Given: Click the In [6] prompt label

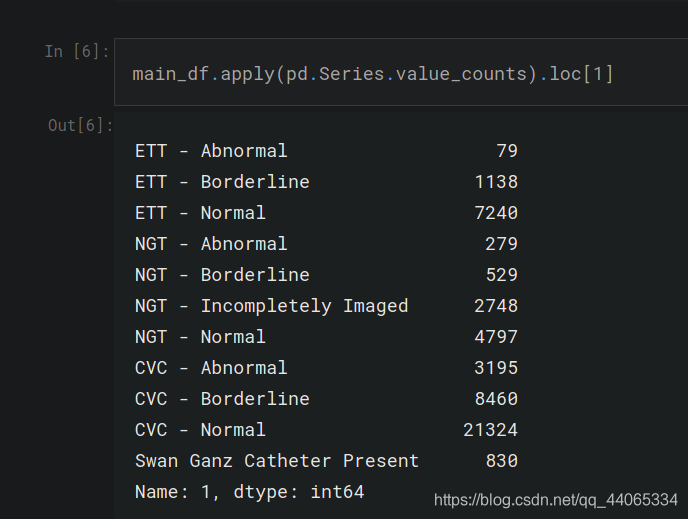Looking at the screenshot, I should tap(77, 52).
